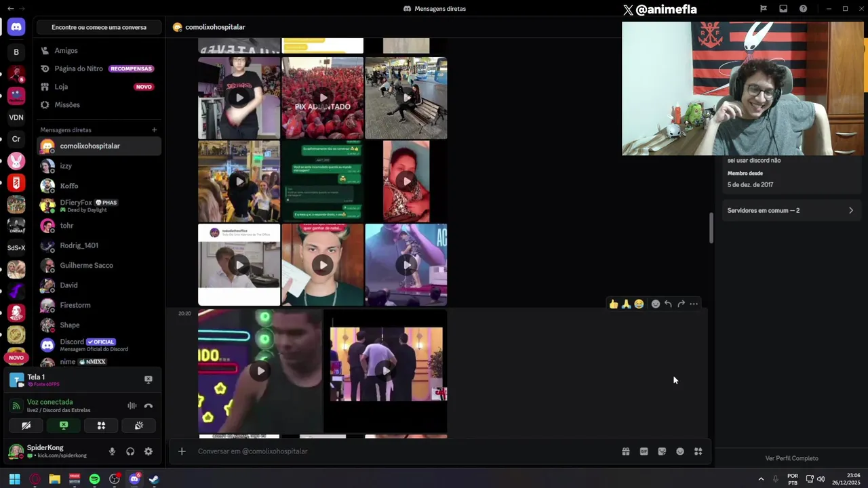This screenshot has height=488, width=868.
Task: Open green chat screenshot image thumbnail
Action: [x=323, y=181]
